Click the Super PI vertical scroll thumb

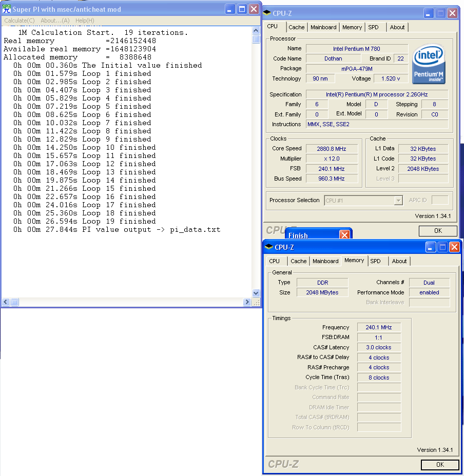coord(256,39)
